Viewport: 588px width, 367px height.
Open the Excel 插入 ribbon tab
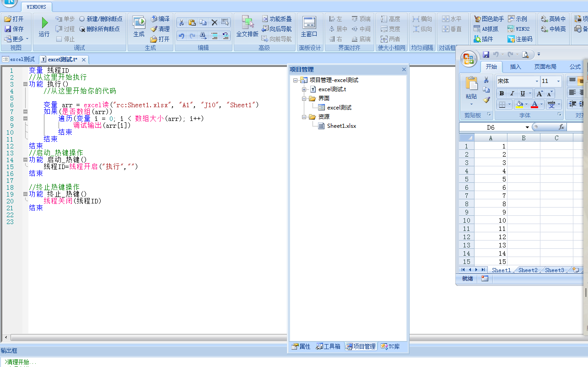click(x=515, y=67)
